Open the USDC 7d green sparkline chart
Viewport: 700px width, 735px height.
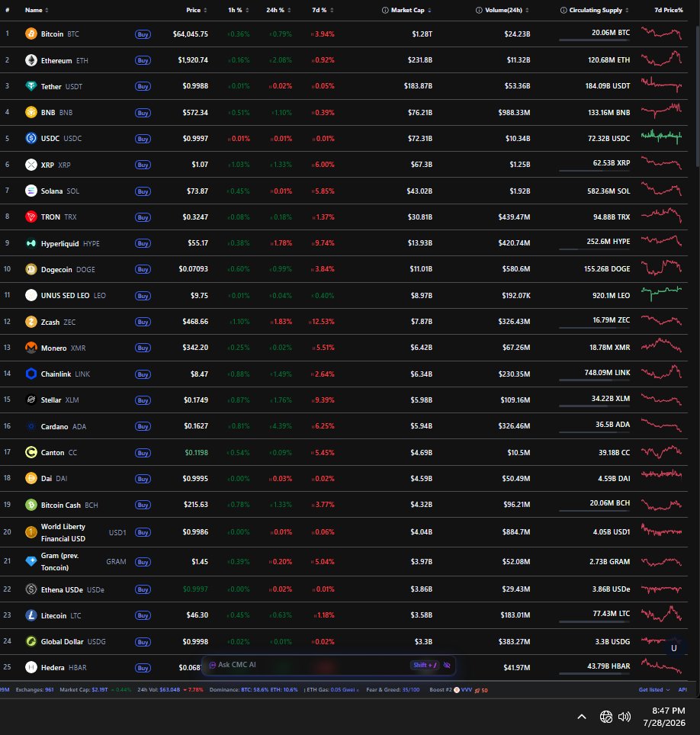pos(662,136)
